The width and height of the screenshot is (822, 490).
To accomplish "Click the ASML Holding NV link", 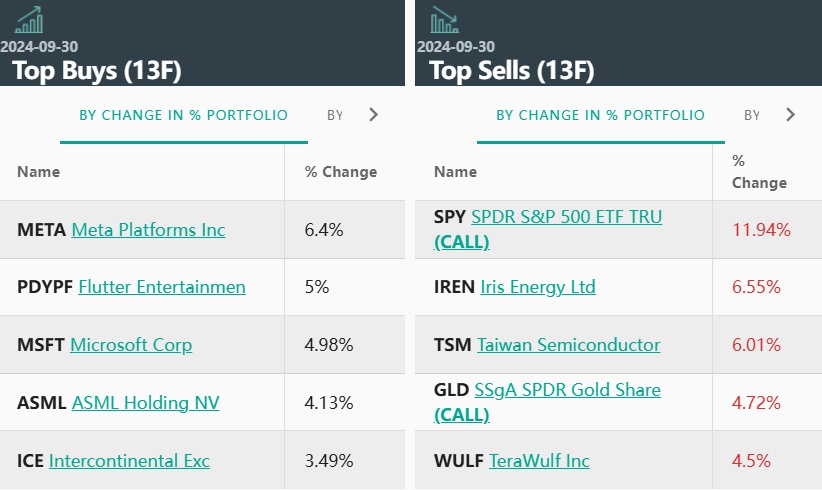I will tap(145, 403).
